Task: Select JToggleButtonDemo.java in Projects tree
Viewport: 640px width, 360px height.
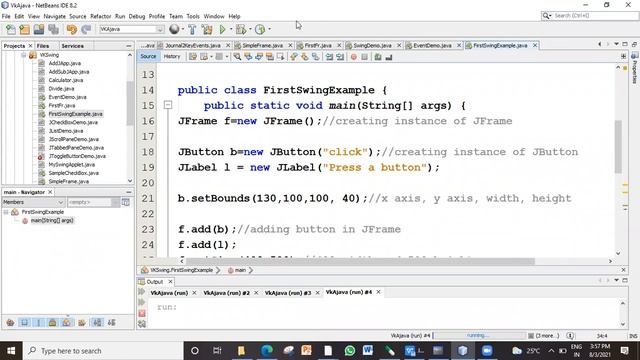Action: 77,156
